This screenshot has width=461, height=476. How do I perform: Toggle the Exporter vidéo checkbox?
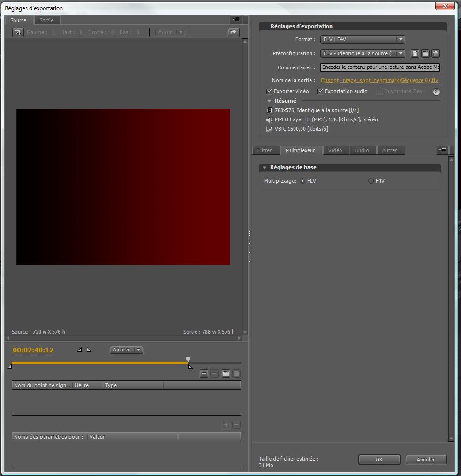[x=269, y=91]
